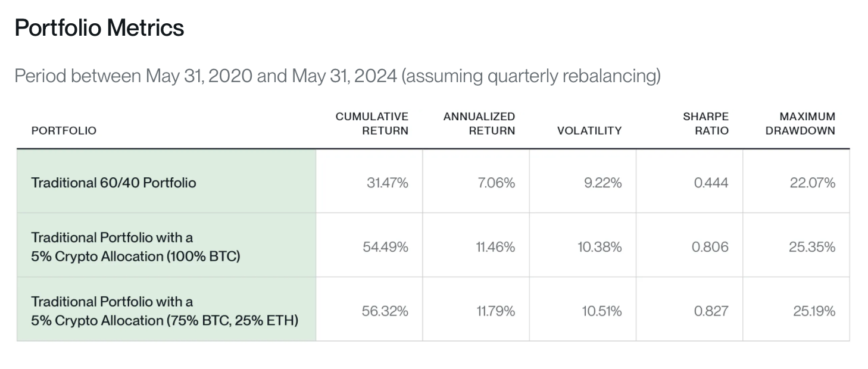Select the 75% BTC, 25% ETH row label

point(164,311)
